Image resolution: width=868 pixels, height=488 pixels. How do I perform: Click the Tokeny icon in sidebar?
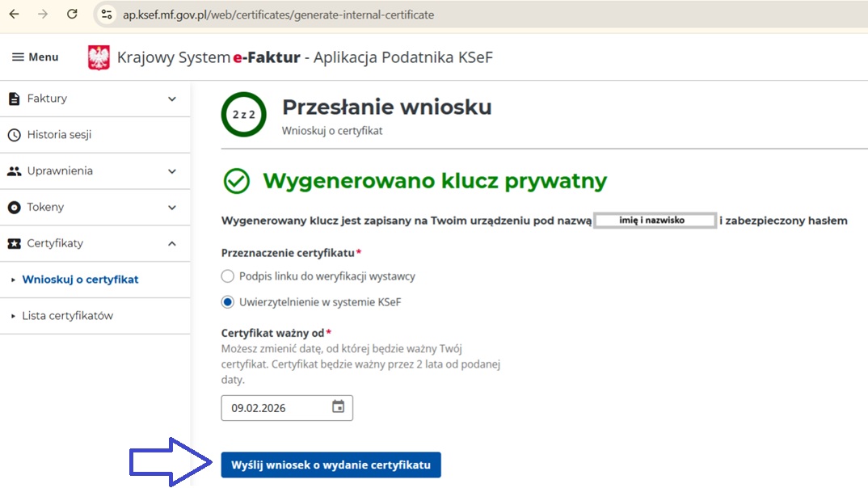[x=14, y=208]
